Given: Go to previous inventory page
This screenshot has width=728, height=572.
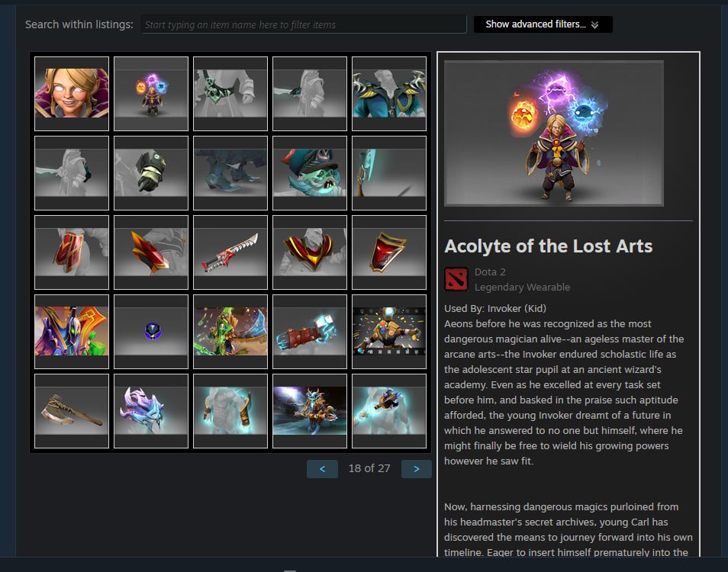Looking at the screenshot, I should 322,469.
